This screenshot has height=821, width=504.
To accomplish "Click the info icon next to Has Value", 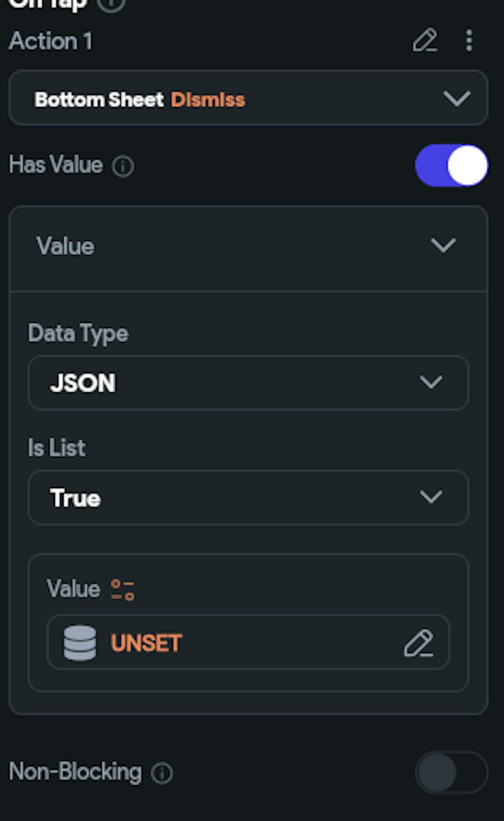I will click(123, 166).
